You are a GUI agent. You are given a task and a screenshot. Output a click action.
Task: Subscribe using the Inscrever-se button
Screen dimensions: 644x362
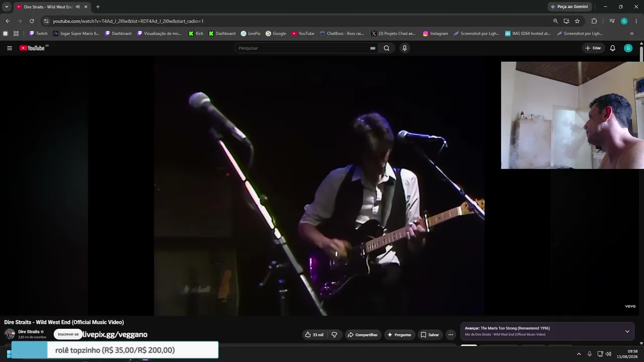(68, 334)
